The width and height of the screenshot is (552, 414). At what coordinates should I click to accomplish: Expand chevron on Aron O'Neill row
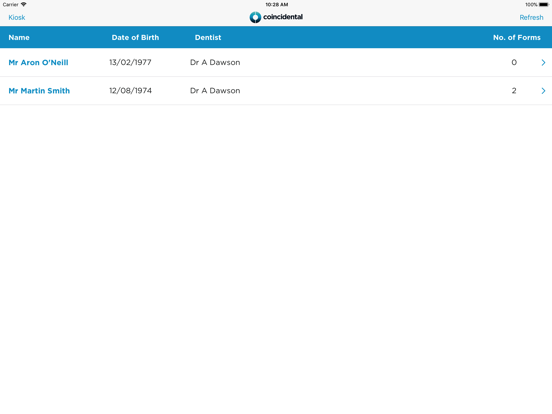pos(543,62)
